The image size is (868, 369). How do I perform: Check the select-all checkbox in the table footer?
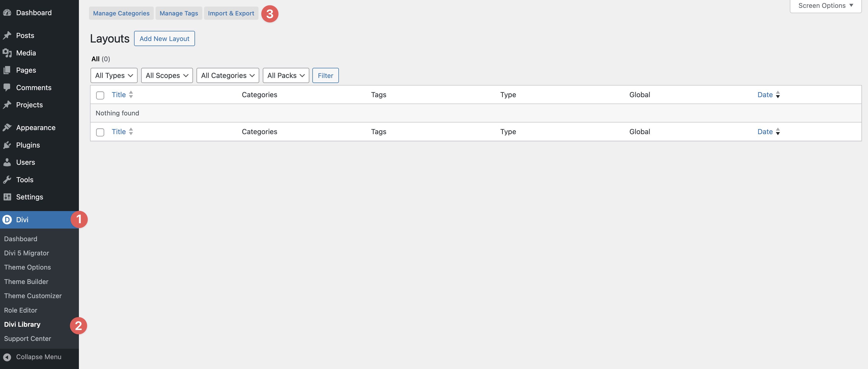100,132
